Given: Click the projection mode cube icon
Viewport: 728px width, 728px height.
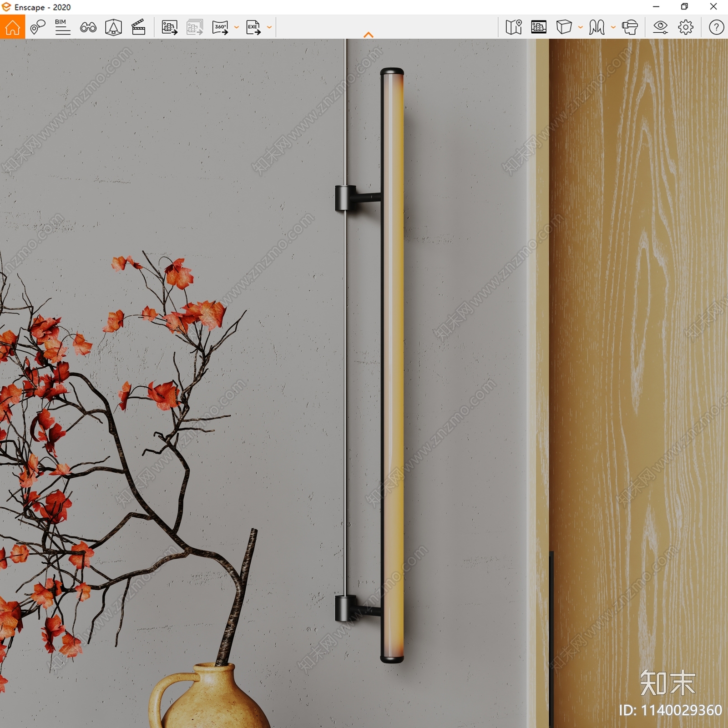Looking at the screenshot, I should (x=564, y=27).
